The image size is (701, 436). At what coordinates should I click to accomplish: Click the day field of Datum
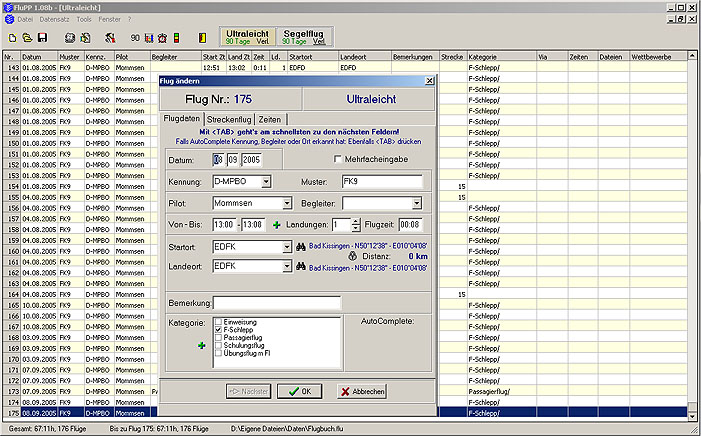pos(218,160)
